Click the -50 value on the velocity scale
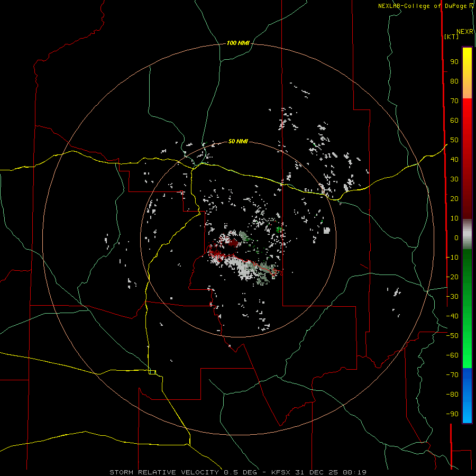476x476 pixels. [x=452, y=336]
